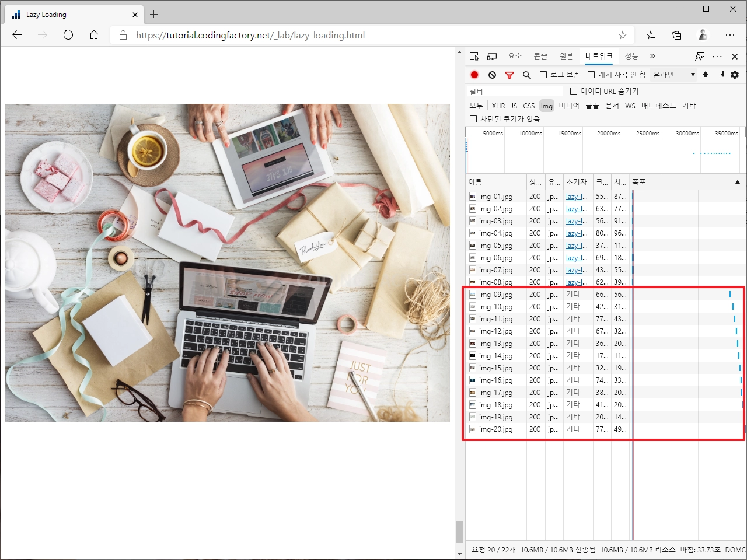Filter requests by 모두

(476, 106)
